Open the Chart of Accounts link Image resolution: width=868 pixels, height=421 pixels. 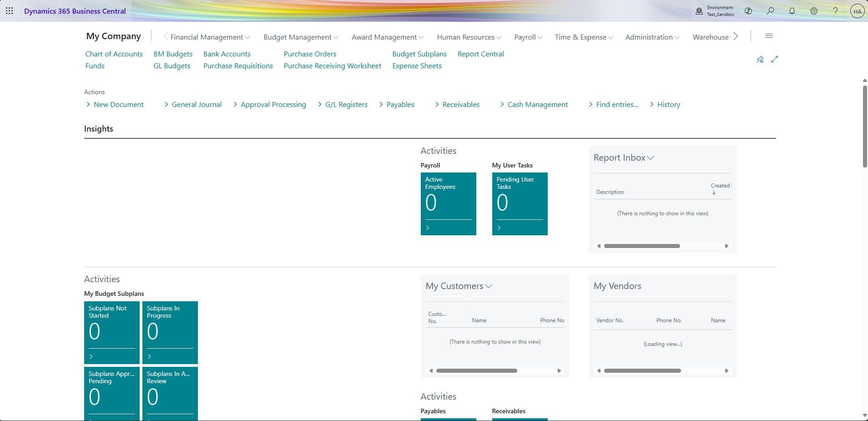tap(114, 54)
